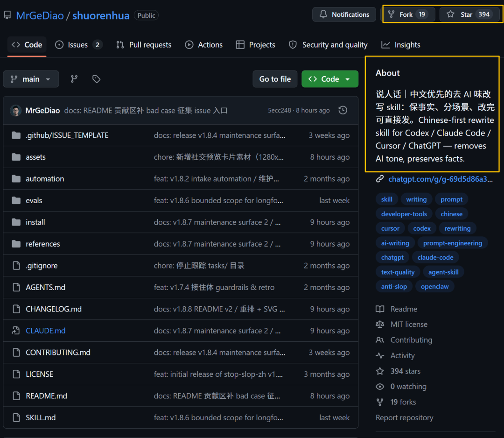Open assets commit message about 1280x preview card
The image size is (504, 438).
click(218, 157)
